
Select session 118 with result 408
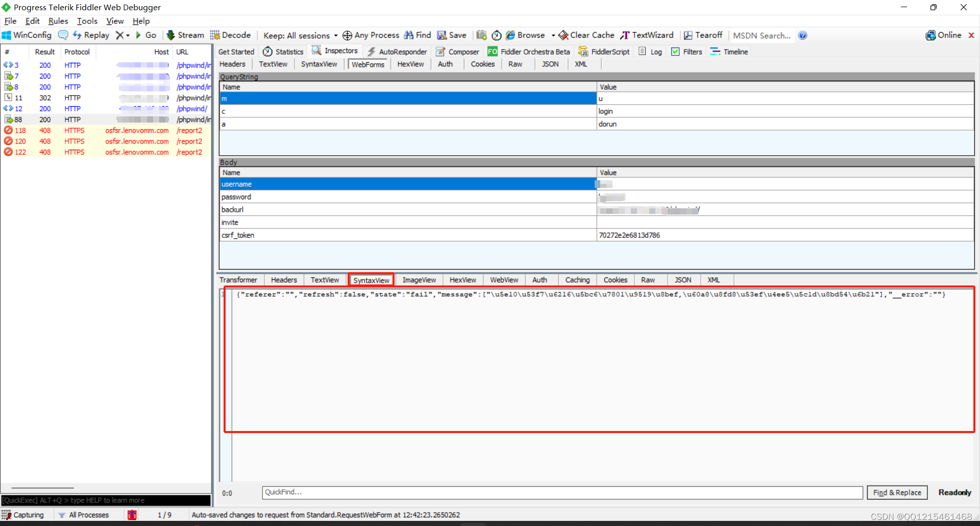pyautogui.click(x=106, y=130)
